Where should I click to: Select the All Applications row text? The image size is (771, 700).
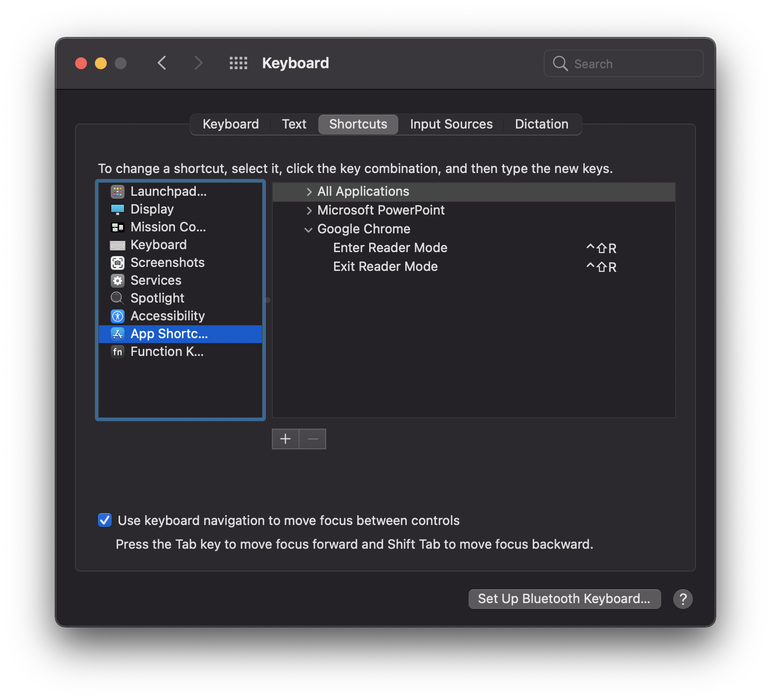(363, 191)
